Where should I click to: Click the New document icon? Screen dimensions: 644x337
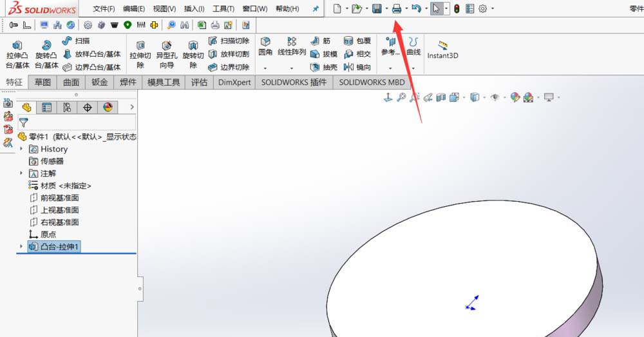(x=337, y=8)
